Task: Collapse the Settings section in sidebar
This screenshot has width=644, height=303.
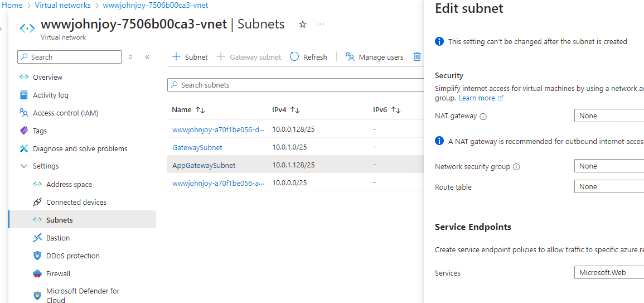Action: pyautogui.click(x=23, y=166)
